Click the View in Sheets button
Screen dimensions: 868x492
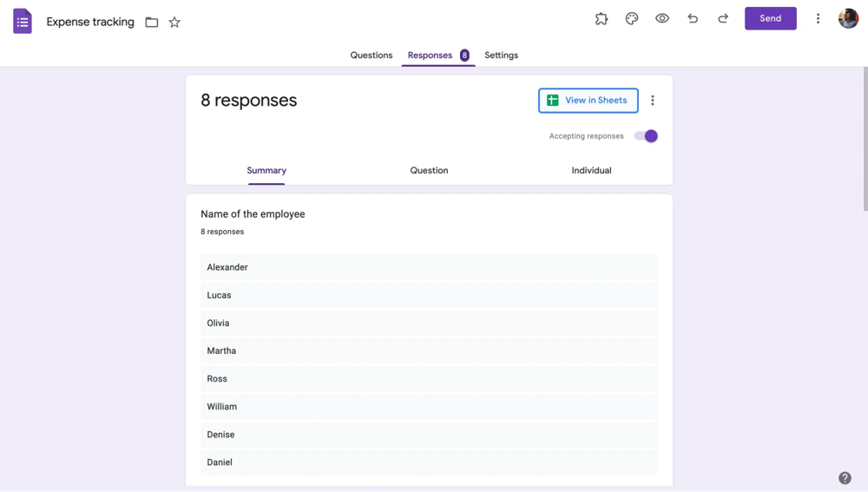pyautogui.click(x=588, y=101)
